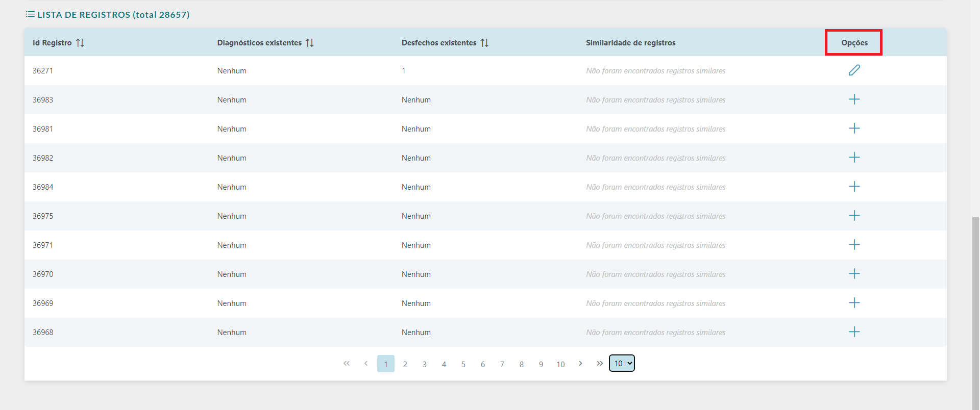980x410 pixels.
Task: Sort by Desfechos existentes arrows
Action: pyautogui.click(x=485, y=43)
